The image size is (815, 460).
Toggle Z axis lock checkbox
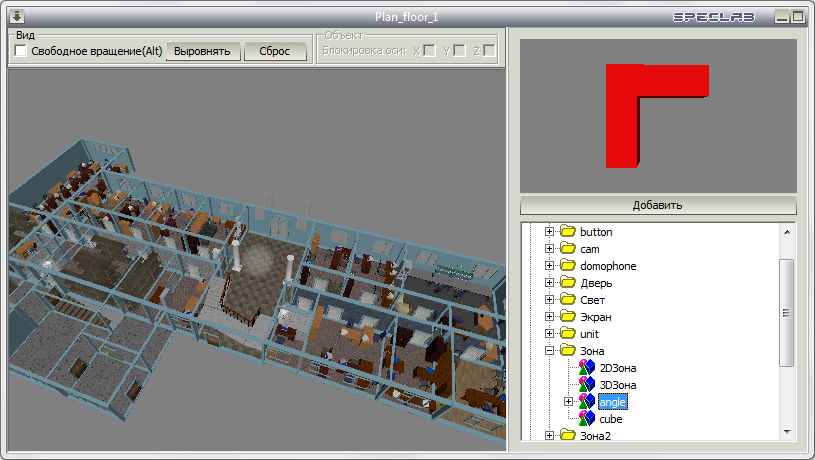[x=489, y=50]
